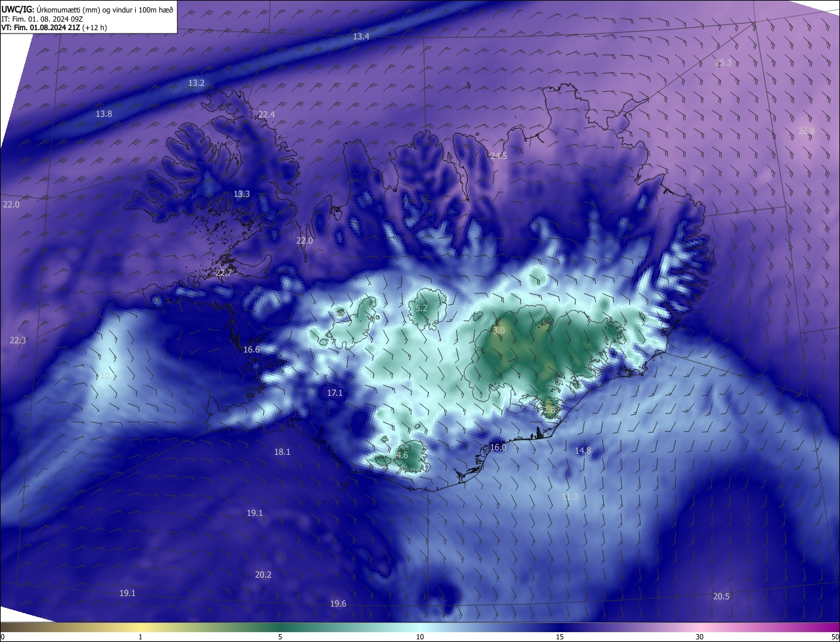The width and height of the screenshot is (840, 642).
Task: Click the VT: Fim. 01.08.2024 21Z valid time
Action: (54, 28)
